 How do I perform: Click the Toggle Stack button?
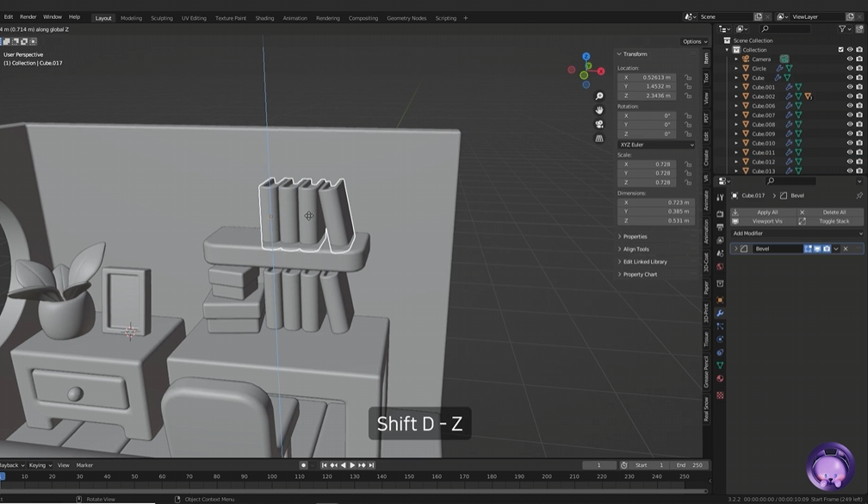[830, 221]
